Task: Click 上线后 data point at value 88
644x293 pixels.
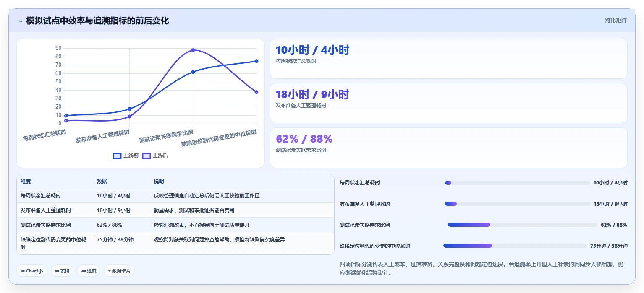Action: pos(193,50)
